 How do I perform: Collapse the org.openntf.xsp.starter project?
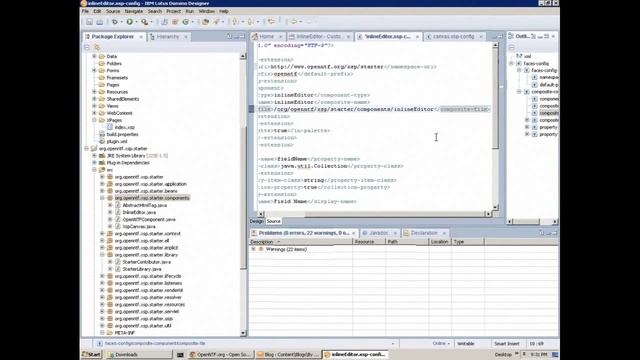click(x=87, y=149)
